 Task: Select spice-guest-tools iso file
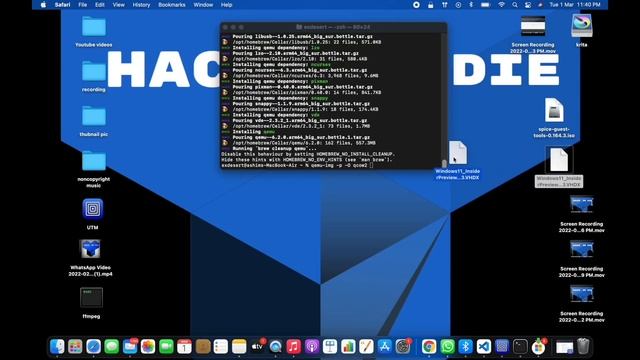point(554,110)
